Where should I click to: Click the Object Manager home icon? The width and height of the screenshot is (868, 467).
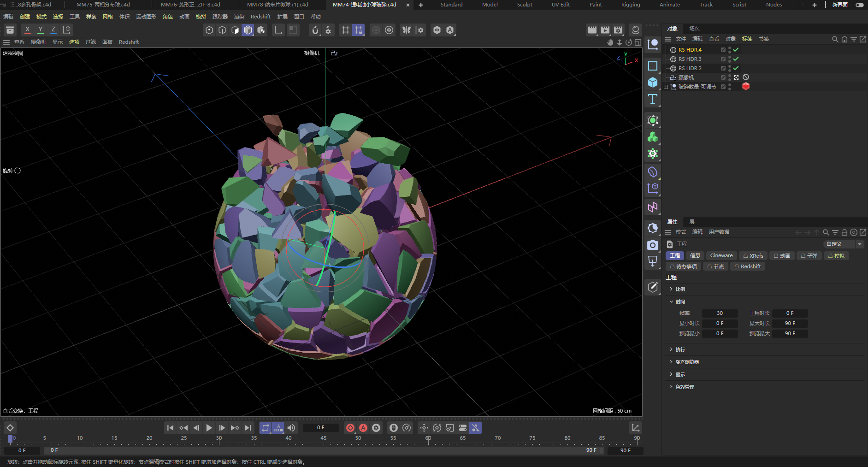tap(844, 39)
